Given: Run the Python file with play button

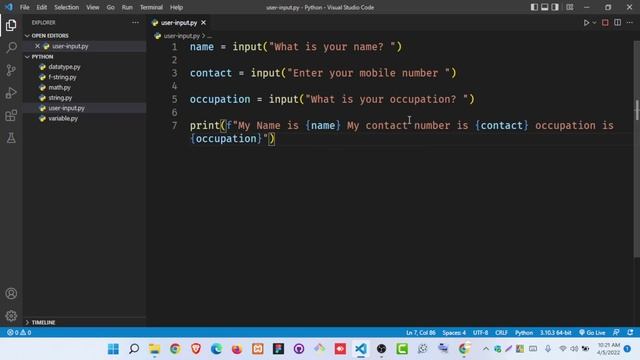Looking at the screenshot, I should tap(586, 23).
